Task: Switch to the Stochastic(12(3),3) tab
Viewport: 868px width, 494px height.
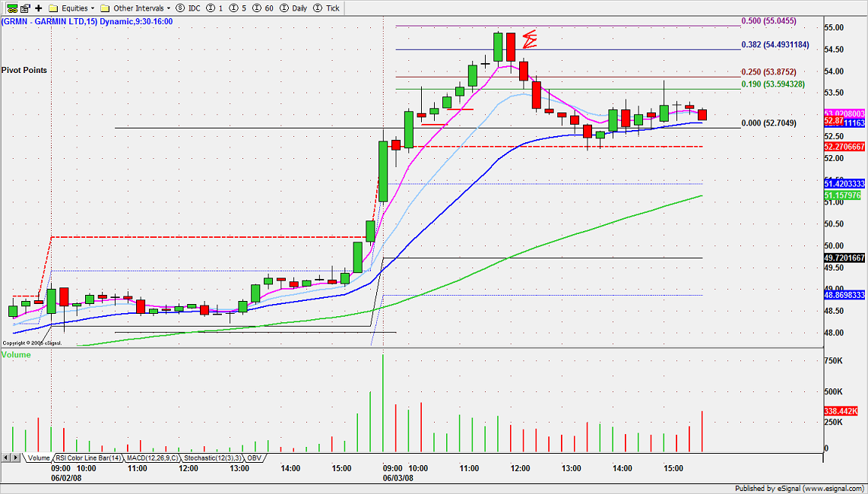Action: pyautogui.click(x=213, y=458)
